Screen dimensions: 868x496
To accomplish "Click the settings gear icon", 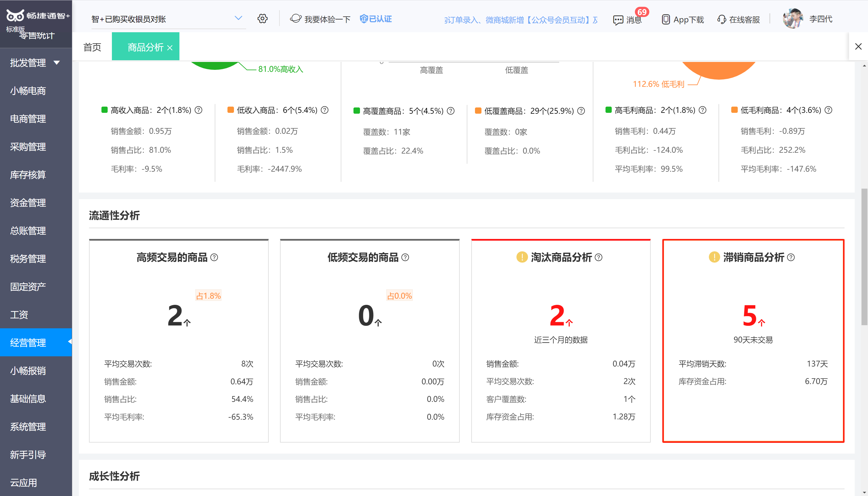I will pyautogui.click(x=262, y=19).
